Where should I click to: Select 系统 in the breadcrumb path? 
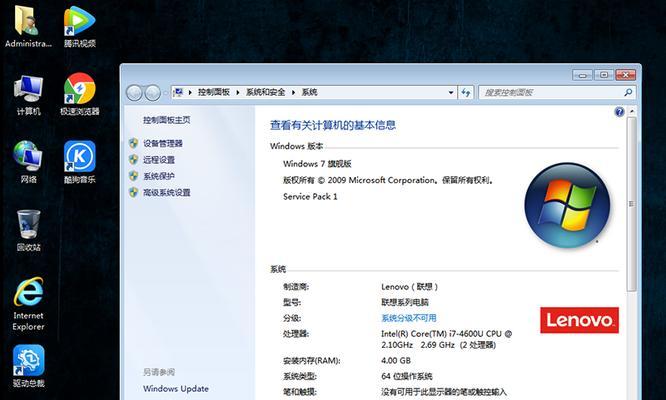tap(309, 92)
